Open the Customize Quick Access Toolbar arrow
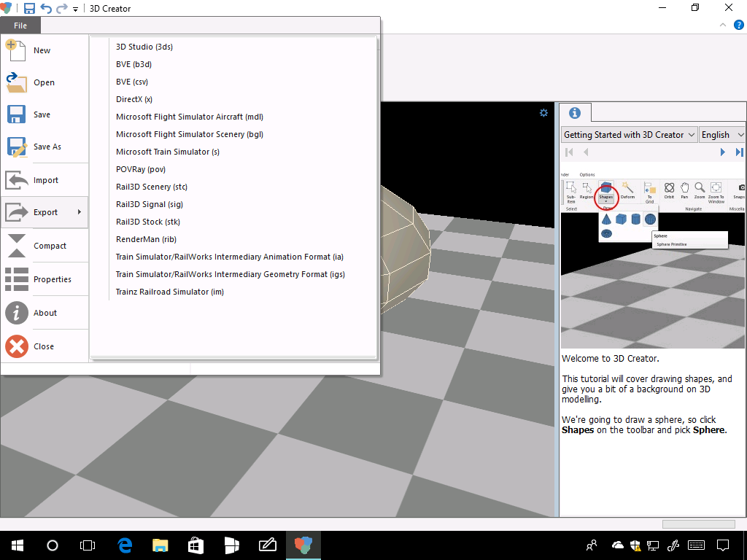 [x=75, y=9]
